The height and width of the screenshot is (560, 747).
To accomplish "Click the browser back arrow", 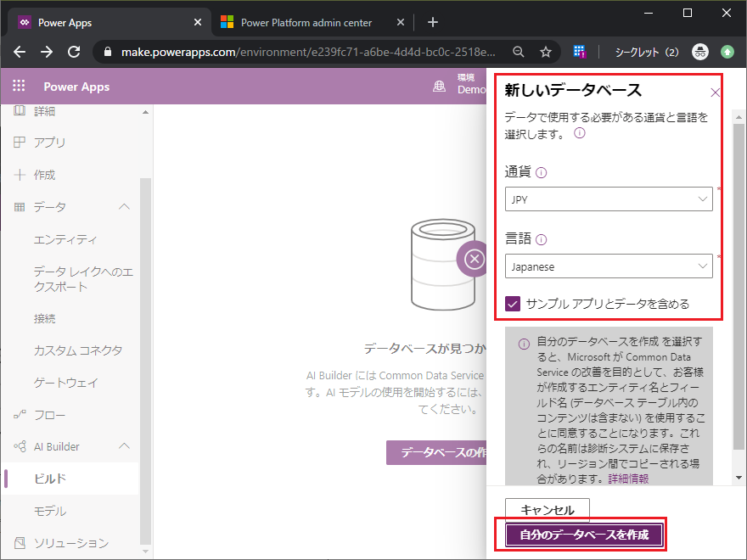I will [x=20, y=52].
